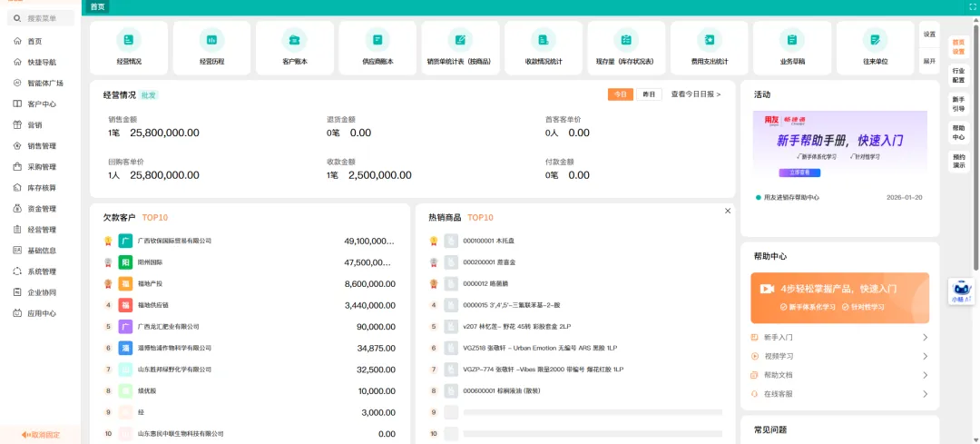This screenshot has height=444, width=980.
Task: Click the 搜索菜单 search field
Action: point(41,19)
